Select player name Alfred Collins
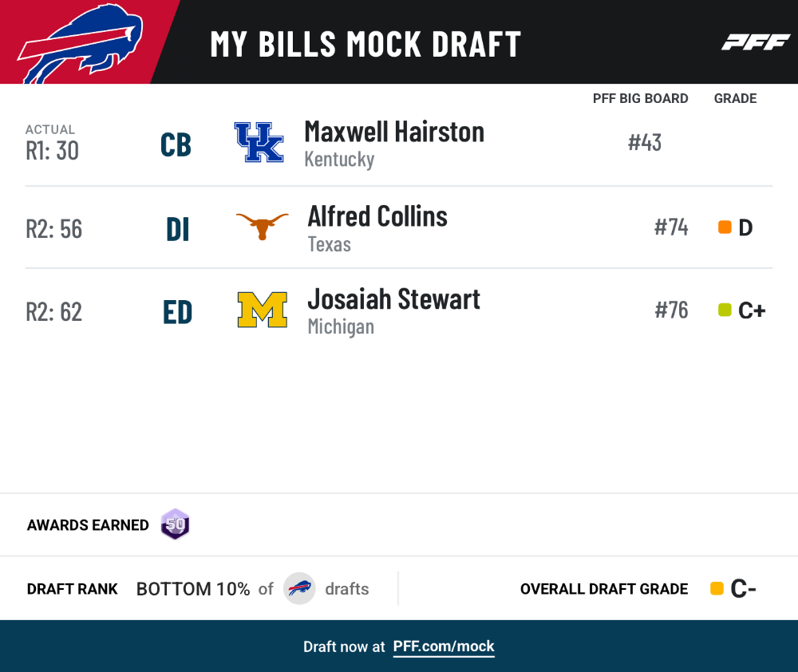 click(x=377, y=216)
